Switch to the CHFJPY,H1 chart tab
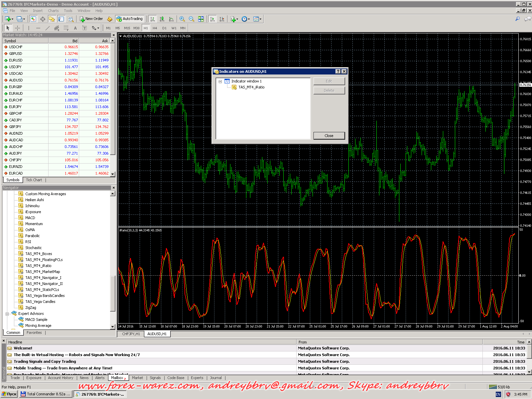This screenshot has height=399, width=532. tap(131, 334)
